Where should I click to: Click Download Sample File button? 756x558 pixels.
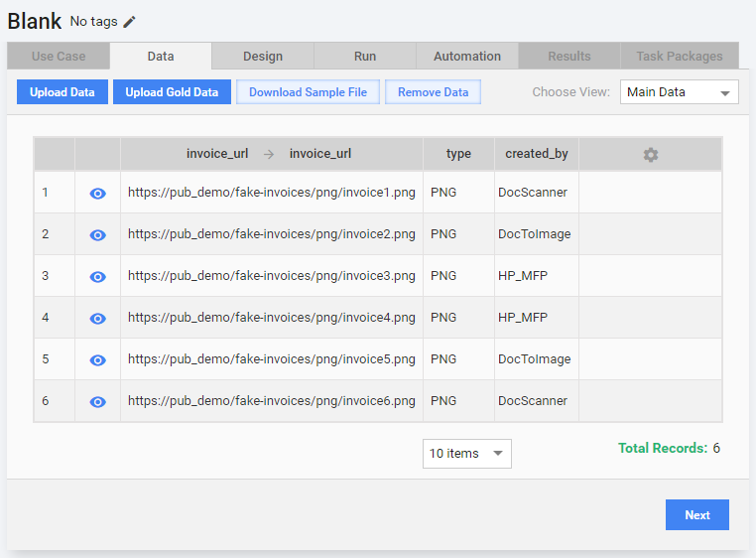click(308, 91)
